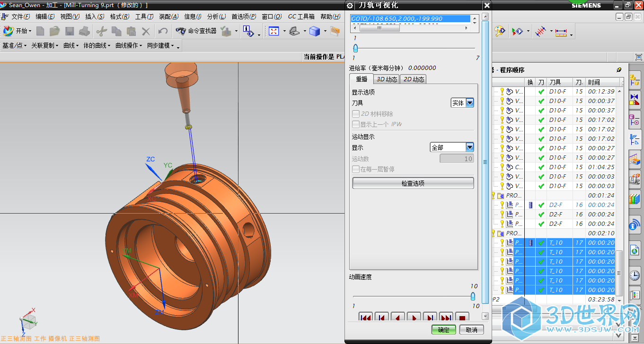
Task: Expand the 关联复制 toolbar dropdown
Action: click(45, 46)
